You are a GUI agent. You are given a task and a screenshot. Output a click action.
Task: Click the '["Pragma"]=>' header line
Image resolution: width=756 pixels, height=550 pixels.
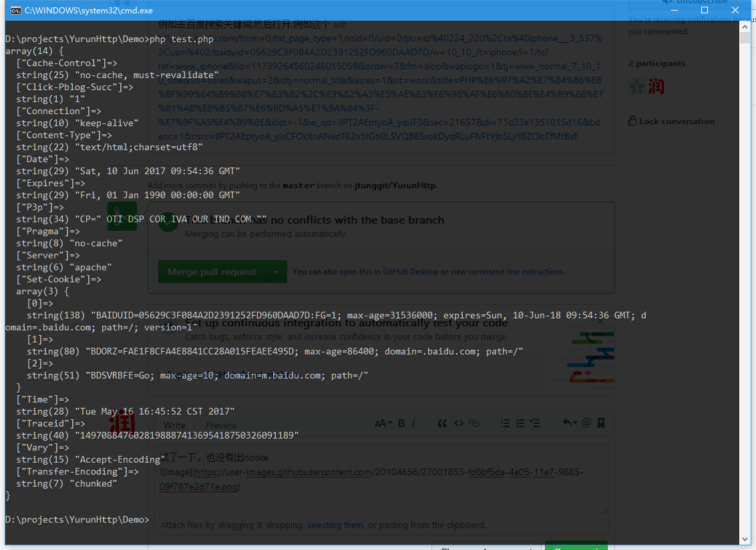tap(47, 232)
